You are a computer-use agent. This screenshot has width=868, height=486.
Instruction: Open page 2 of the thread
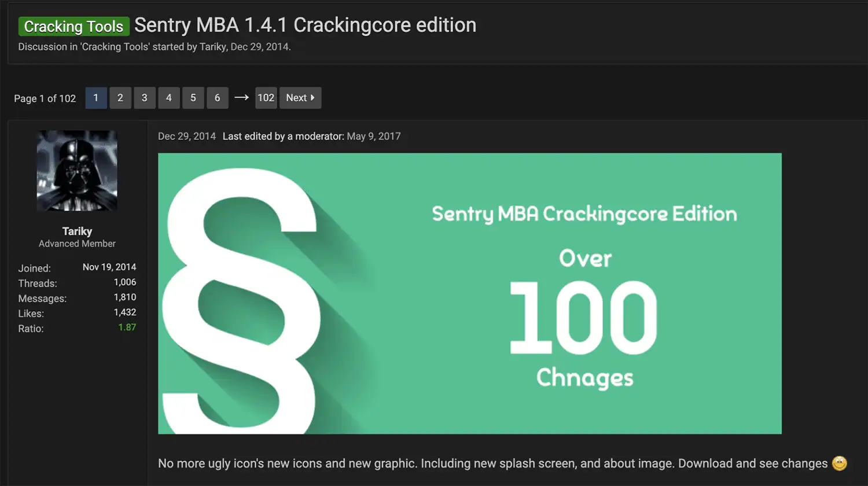(120, 98)
